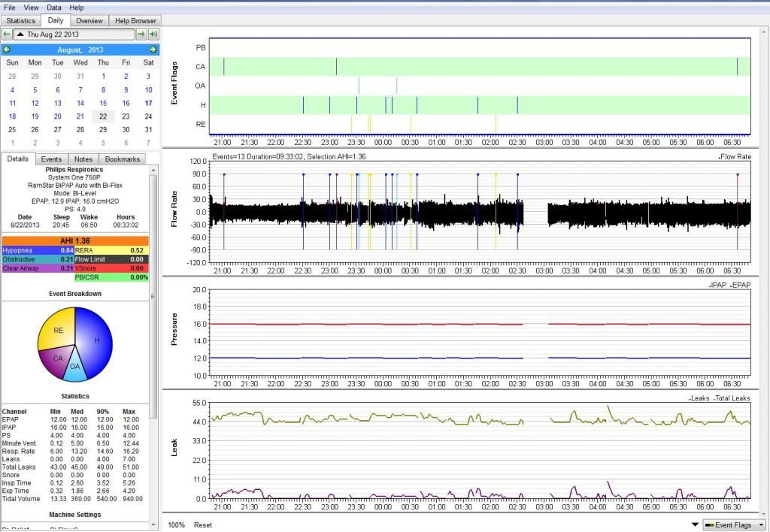Switch to the Events tab
Screen dimensions: 770x532
click(51, 159)
